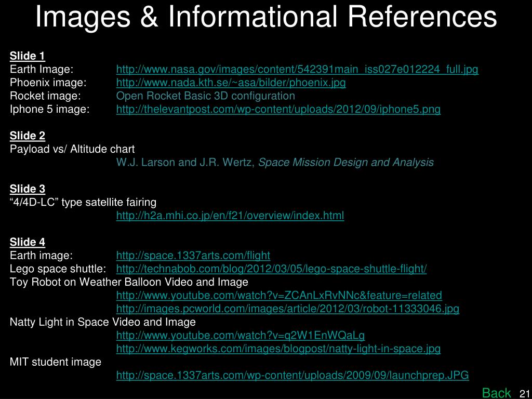
Task: Open the iPhone 5 image thelevantpost link
Action: (x=278, y=109)
